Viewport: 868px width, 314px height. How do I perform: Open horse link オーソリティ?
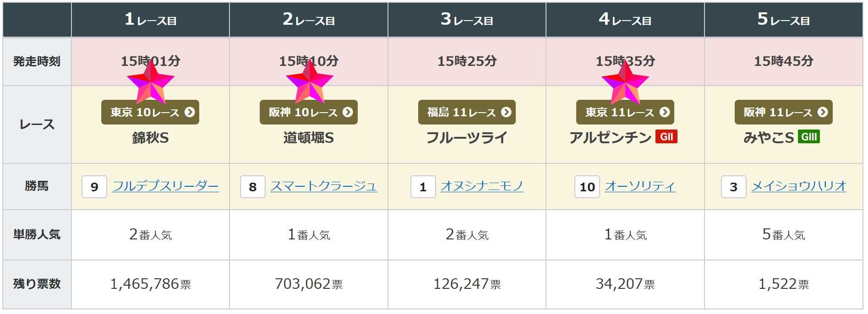[640, 186]
